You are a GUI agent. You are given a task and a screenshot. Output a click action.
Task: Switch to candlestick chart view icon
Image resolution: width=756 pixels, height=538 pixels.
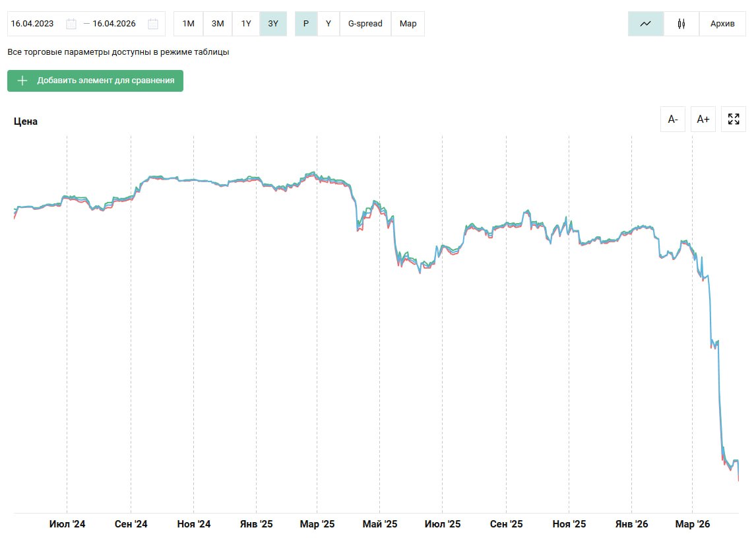[x=681, y=24]
